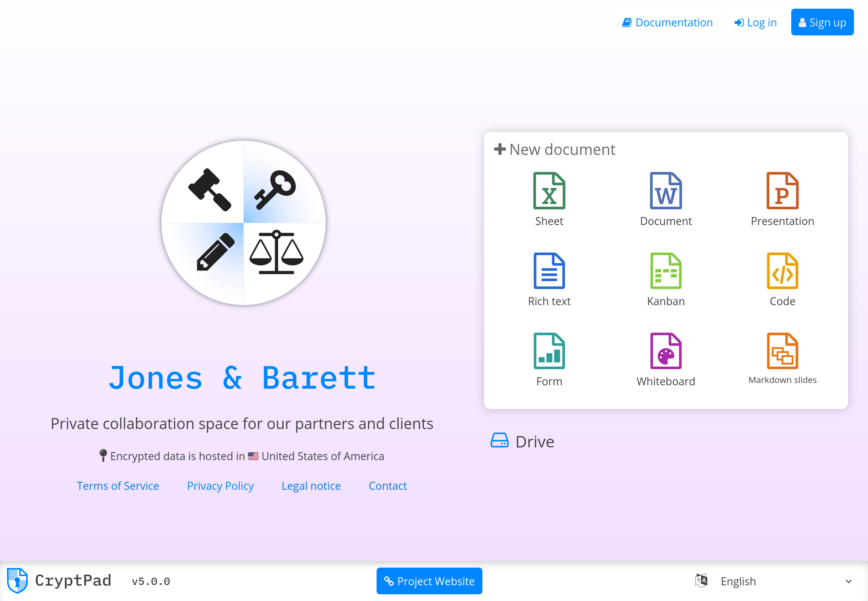Create a new Form
This screenshot has width=868, height=601.
pyautogui.click(x=549, y=359)
